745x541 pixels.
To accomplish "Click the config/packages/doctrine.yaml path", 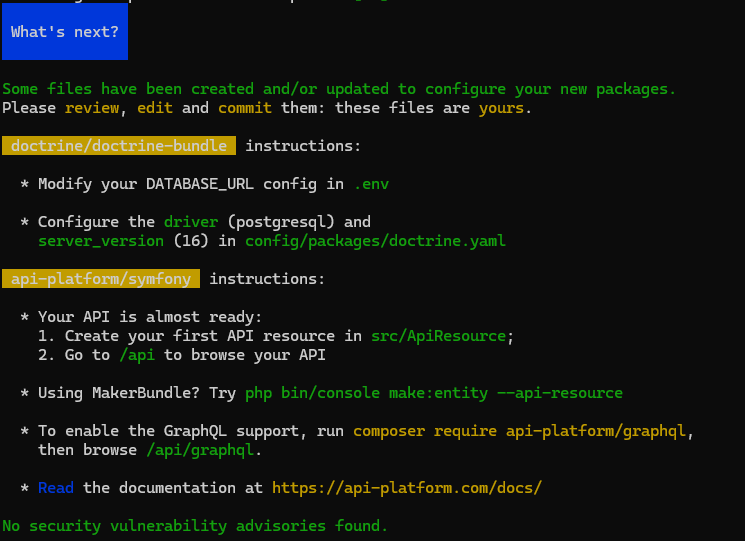I will click(x=375, y=241).
